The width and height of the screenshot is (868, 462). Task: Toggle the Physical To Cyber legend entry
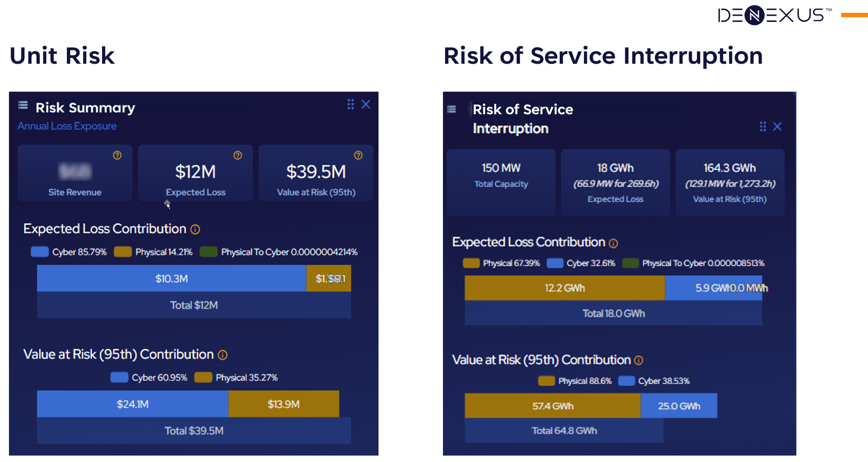pyautogui.click(x=289, y=252)
